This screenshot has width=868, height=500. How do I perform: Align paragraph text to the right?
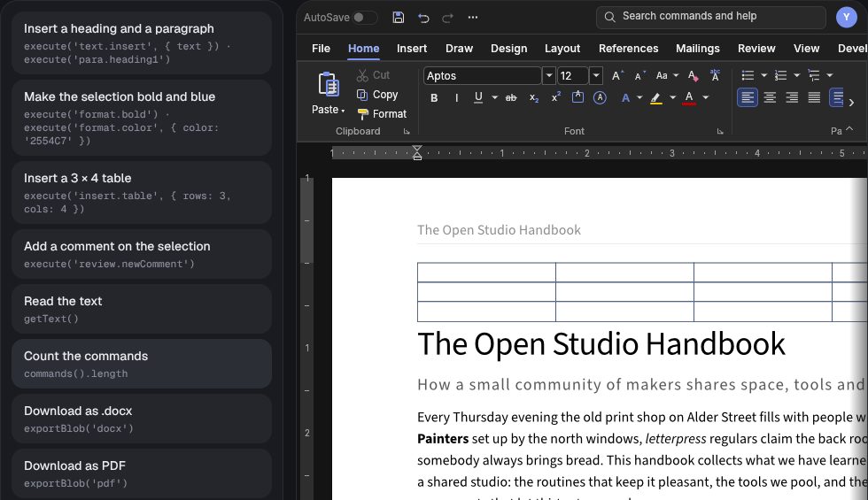[x=792, y=98]
